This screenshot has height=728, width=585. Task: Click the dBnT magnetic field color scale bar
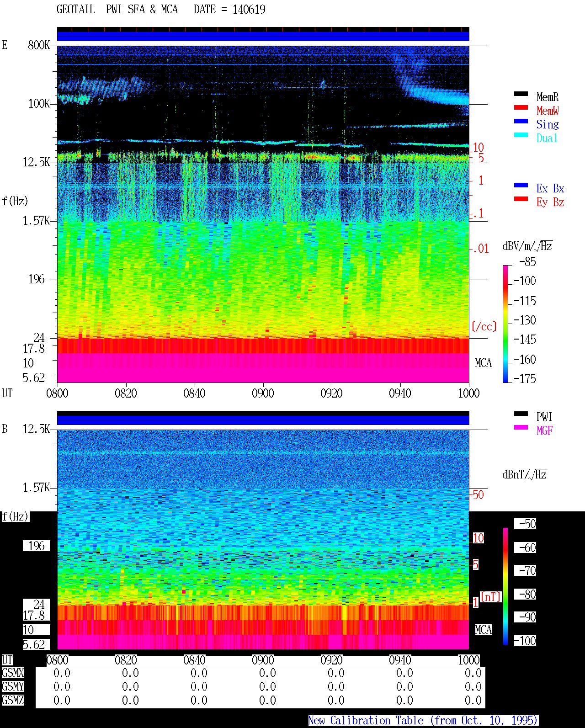505,586
